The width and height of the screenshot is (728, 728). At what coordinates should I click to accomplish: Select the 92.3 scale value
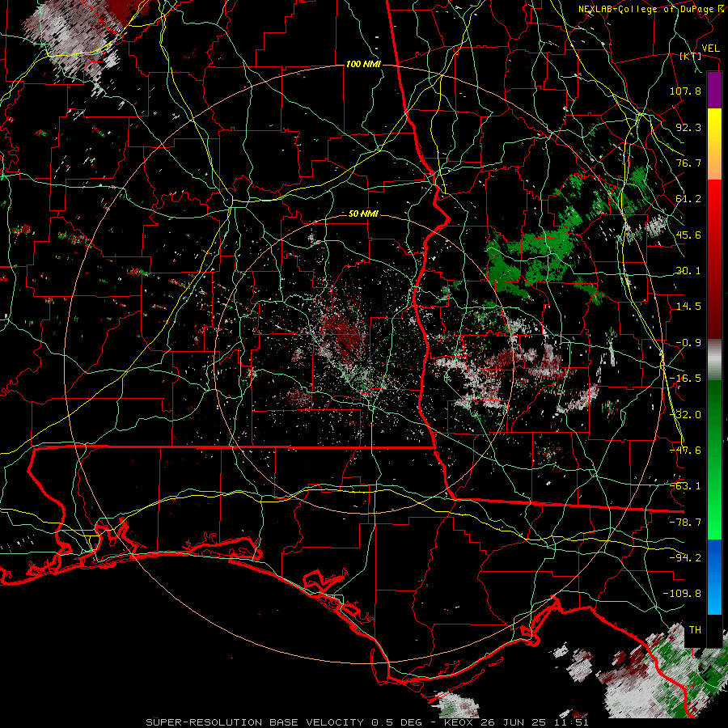pyautogui.click(x=688, y=127)
